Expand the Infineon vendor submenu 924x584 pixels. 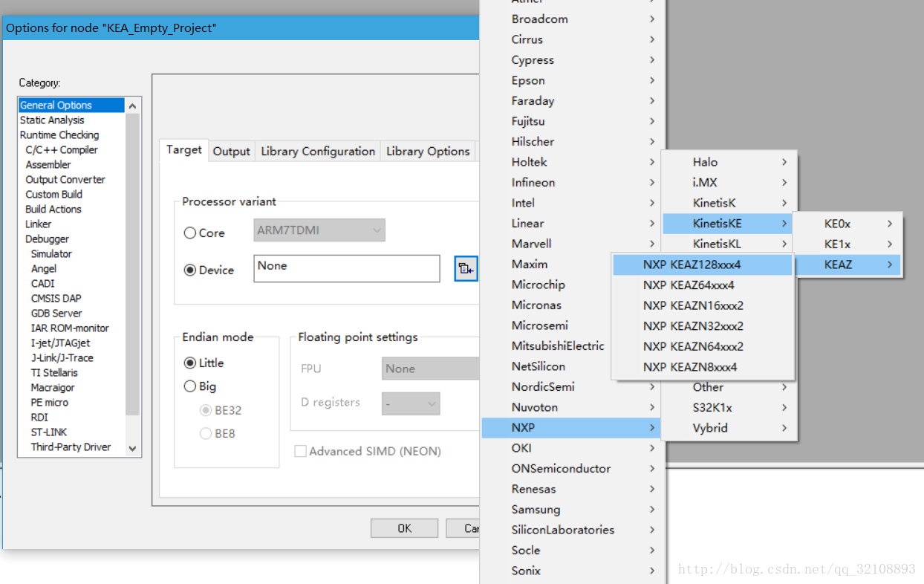point(572,183)
